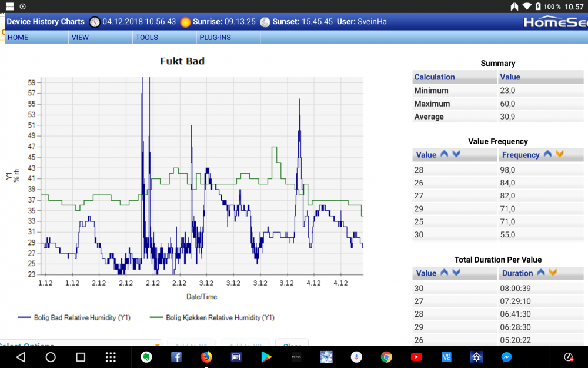The width and height of the screenshot is (588, 368).
Task: Sort Total Duration table by Value ascending
Action: [x=444, y=273]
